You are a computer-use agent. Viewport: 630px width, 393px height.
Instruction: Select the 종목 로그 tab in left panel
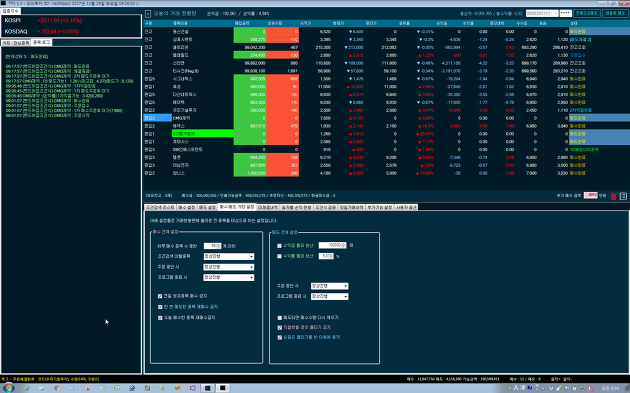pos(41,42)
